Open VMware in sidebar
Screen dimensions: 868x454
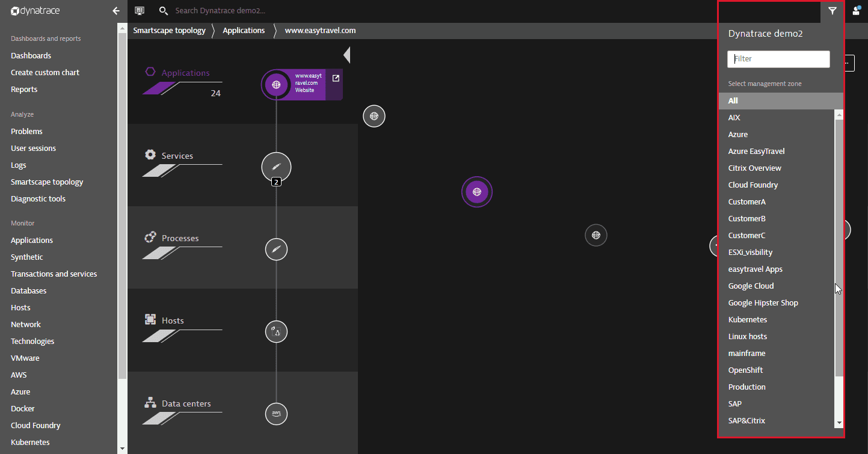click(x=25, y=358)
